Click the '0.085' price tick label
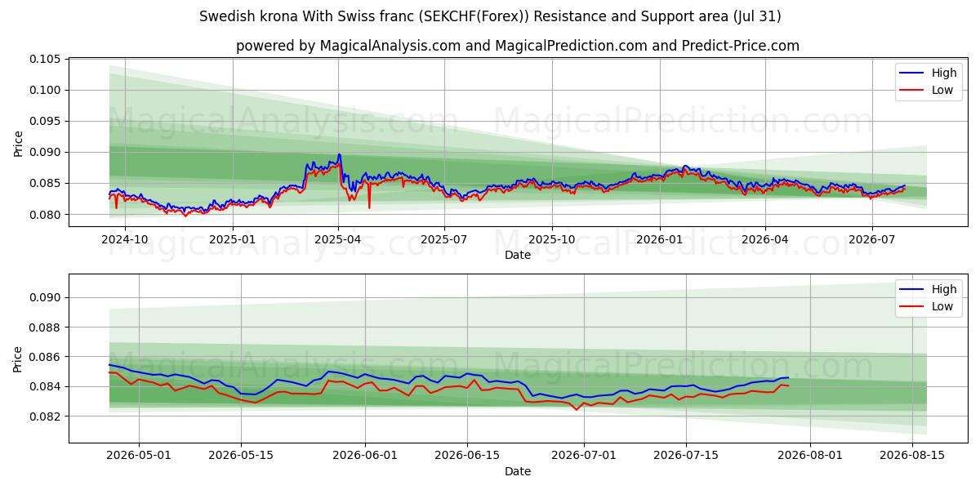The image size is (980, 490). tap(47, 183)
